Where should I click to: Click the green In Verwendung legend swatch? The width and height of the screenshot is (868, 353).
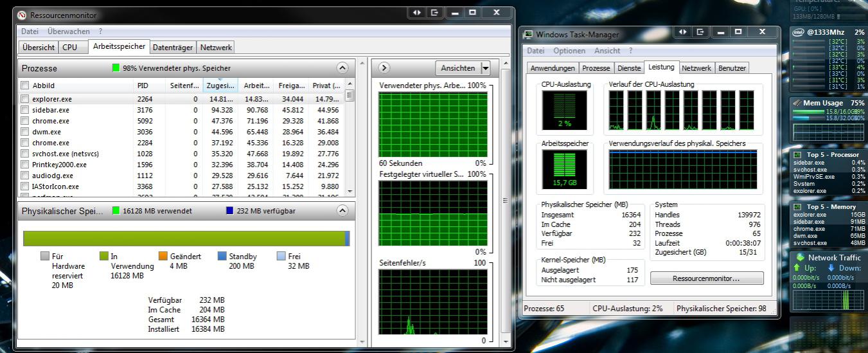tap(104, 256)
